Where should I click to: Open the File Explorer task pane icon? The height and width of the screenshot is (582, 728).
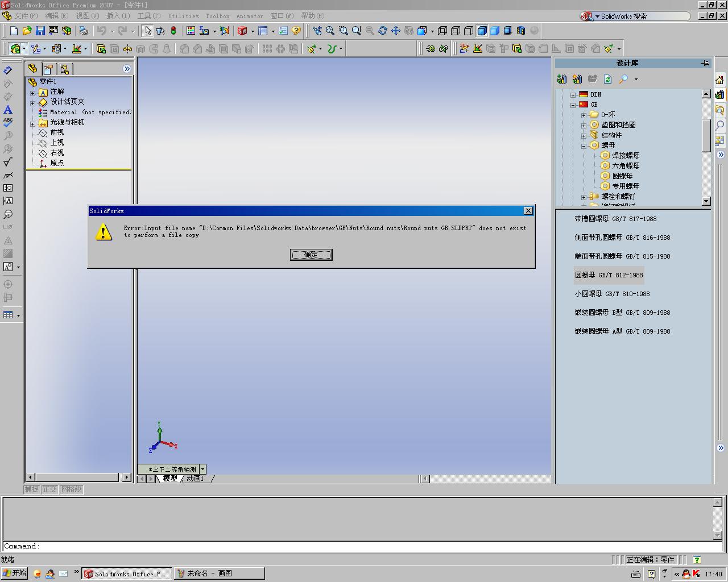(720, 110)
